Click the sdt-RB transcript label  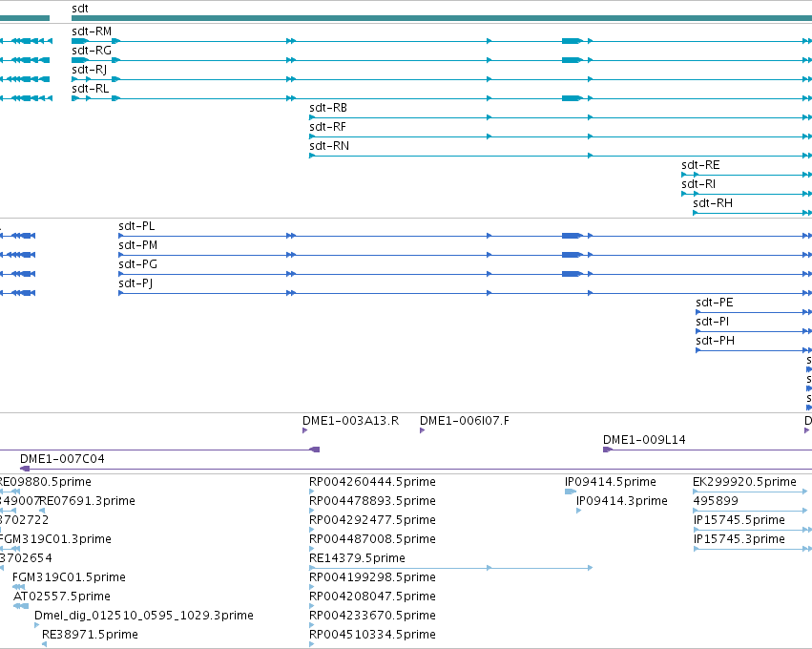328,108
